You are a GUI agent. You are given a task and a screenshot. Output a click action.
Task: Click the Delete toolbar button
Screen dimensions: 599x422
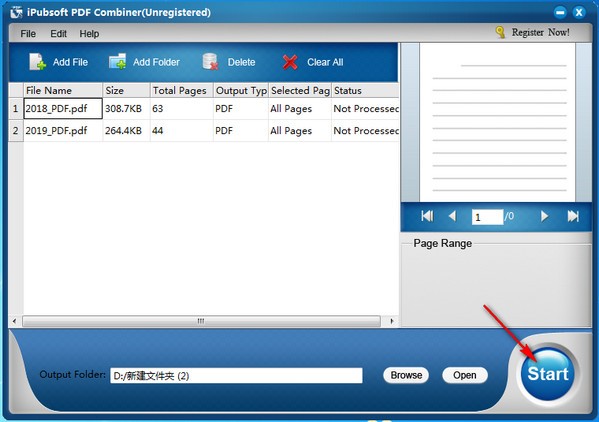click(x=228, y=62)
